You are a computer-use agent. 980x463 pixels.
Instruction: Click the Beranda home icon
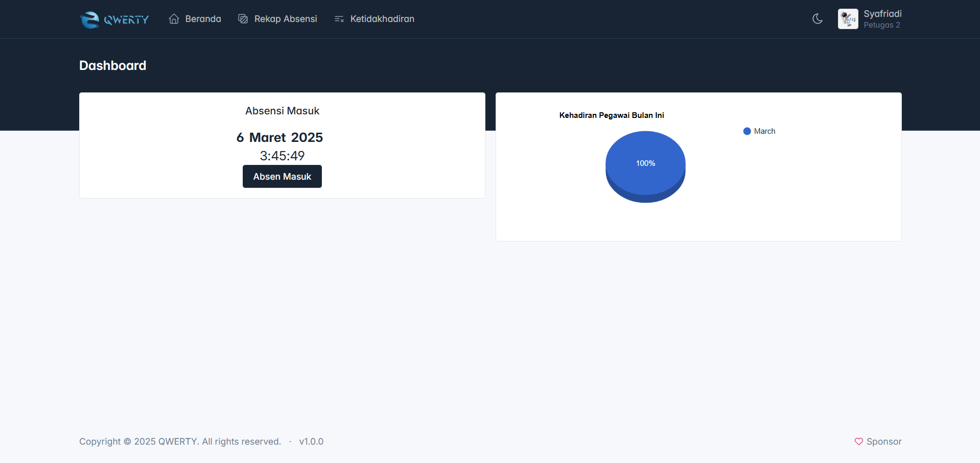pyautogui.click(x=174, y=19)
